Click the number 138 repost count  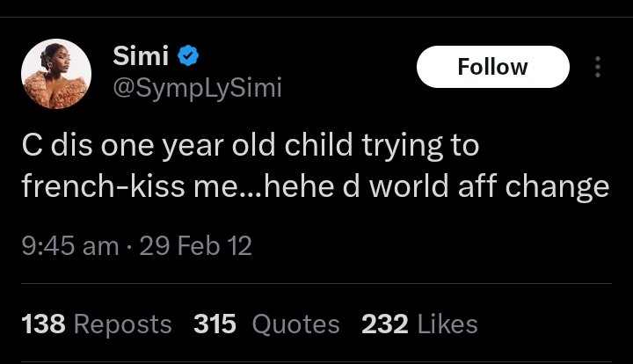43,324
